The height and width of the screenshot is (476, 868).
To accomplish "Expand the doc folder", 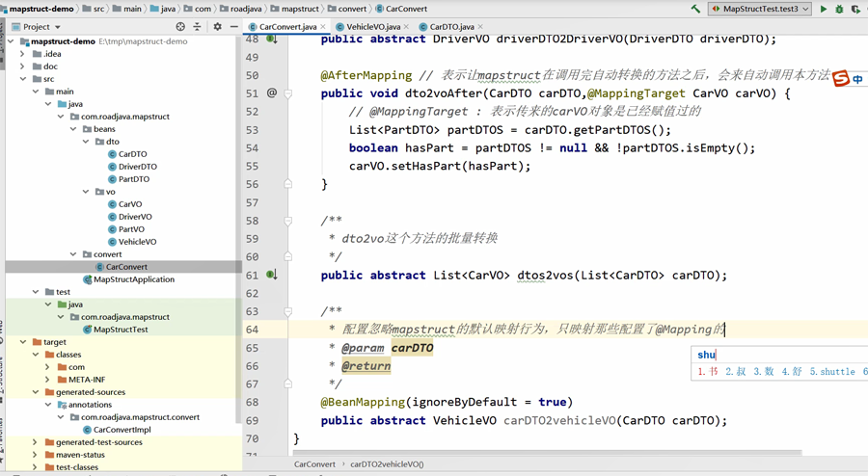I will 22,66.
